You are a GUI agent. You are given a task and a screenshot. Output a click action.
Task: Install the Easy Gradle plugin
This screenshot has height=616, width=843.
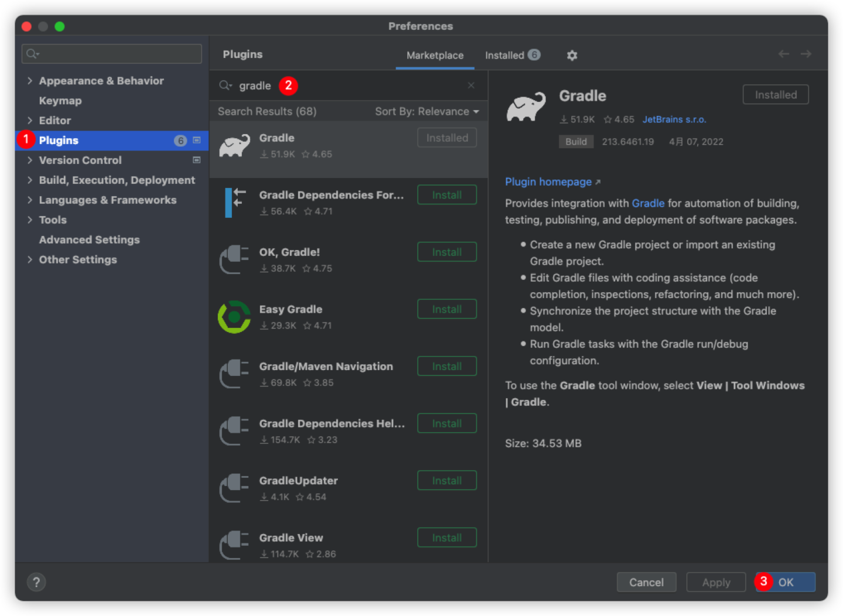coord(447,309)
